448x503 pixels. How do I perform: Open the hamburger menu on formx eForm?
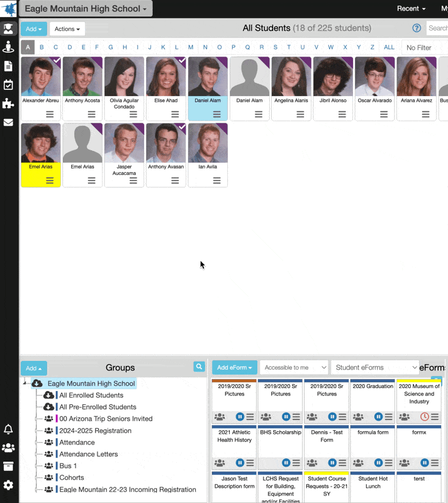435,463
